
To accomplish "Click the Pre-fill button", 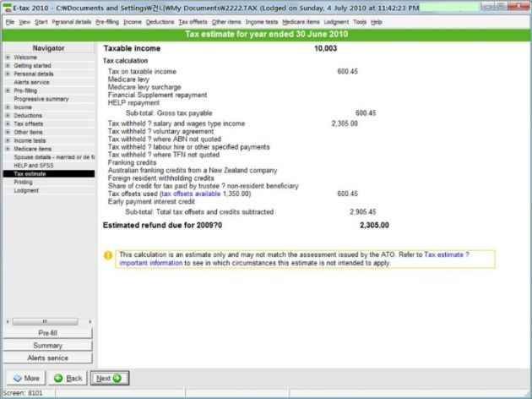I will [47, 333].
